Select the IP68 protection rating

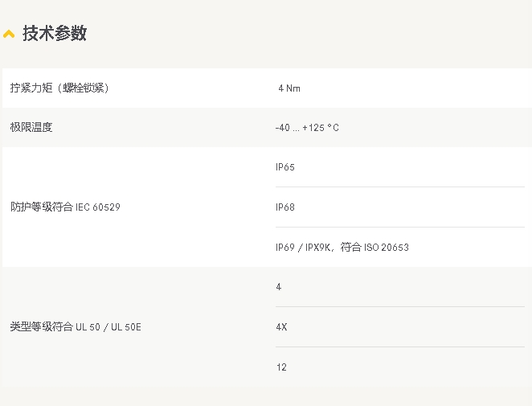[x=285, y=207]
